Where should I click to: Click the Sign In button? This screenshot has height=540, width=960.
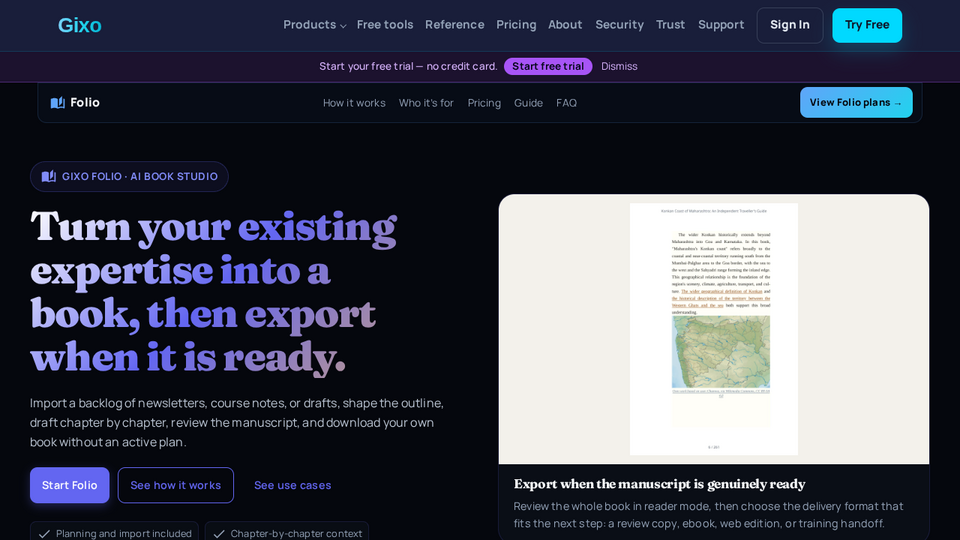(x=790, y=25)
